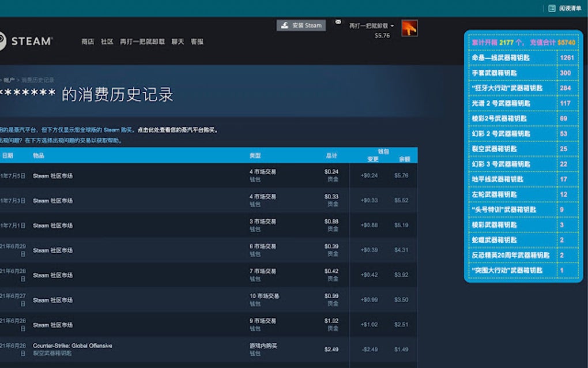Viewport: 588px width, 368px height.
Task: Click the fiery user avatar image
Action: coord(409,28)
